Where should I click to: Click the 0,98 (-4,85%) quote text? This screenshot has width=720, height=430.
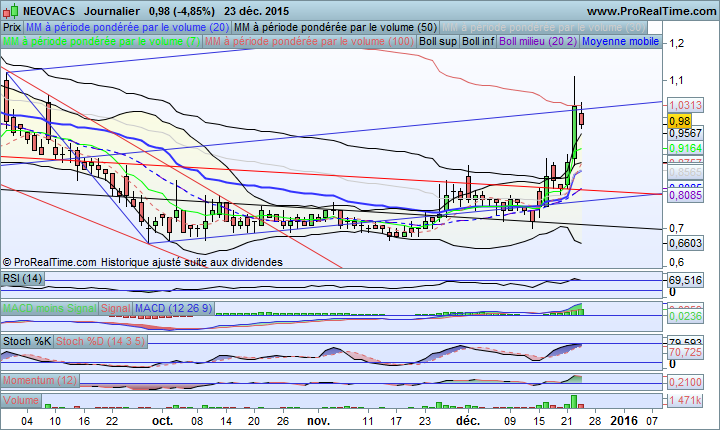tap(182, 11)
